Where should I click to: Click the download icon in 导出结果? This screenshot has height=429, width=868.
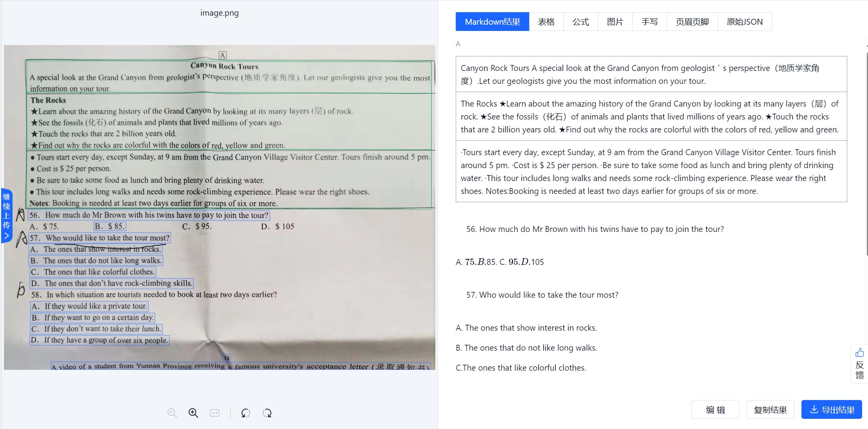point(814,409)
